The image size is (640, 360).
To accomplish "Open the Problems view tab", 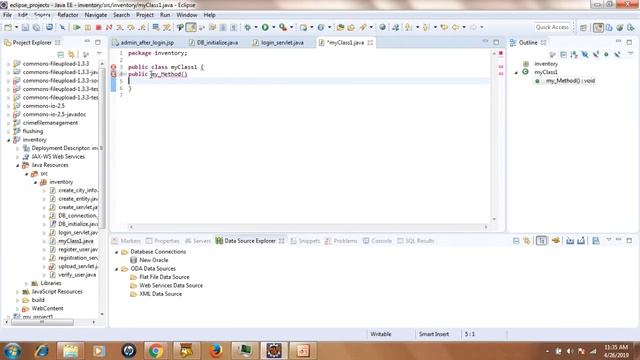I will point(341,241).
